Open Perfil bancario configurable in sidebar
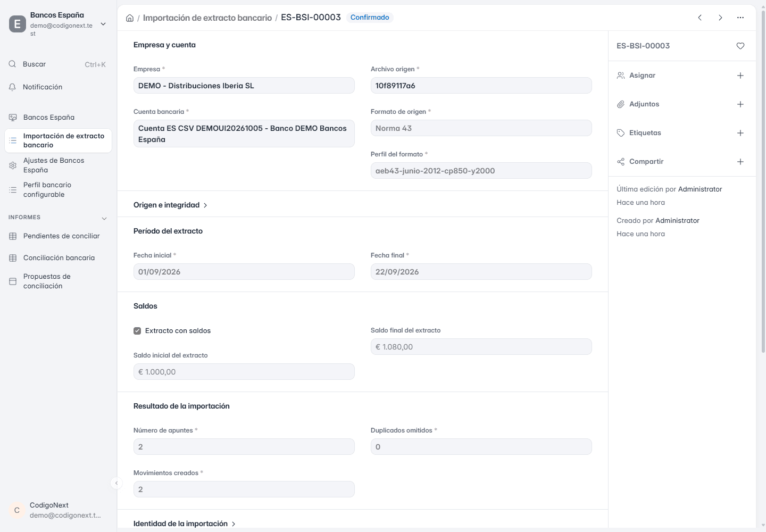The height and width of the screenshot is (532, 766). pos(59,190)
